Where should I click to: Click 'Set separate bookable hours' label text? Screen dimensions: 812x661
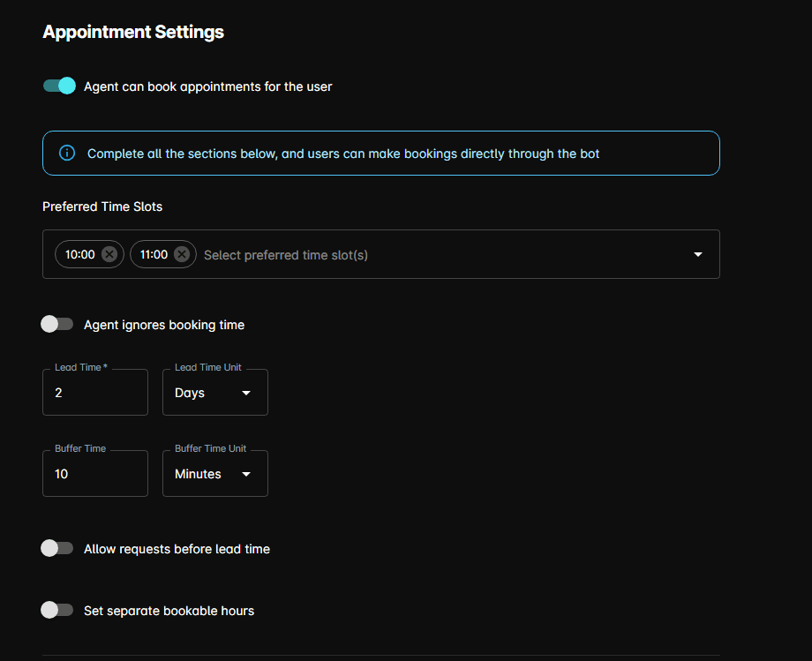(169, 611)
